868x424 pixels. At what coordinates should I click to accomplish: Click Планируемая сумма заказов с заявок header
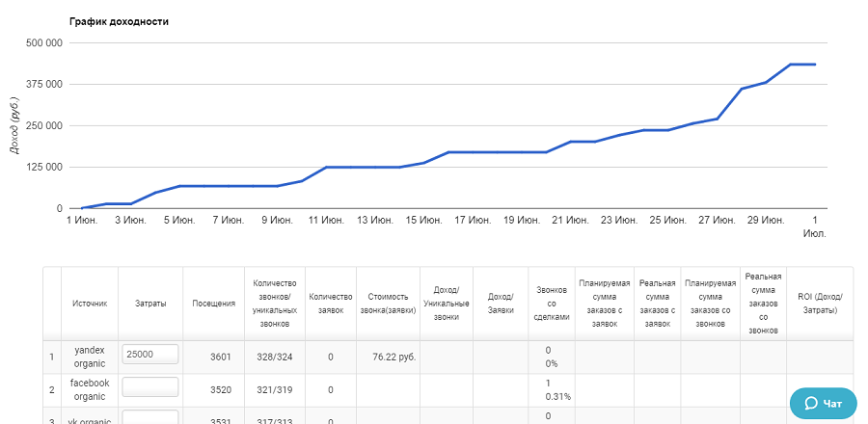coord(605,304)
